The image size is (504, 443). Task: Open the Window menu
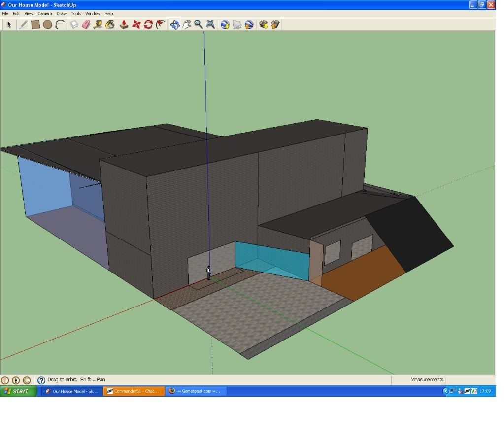93,13
